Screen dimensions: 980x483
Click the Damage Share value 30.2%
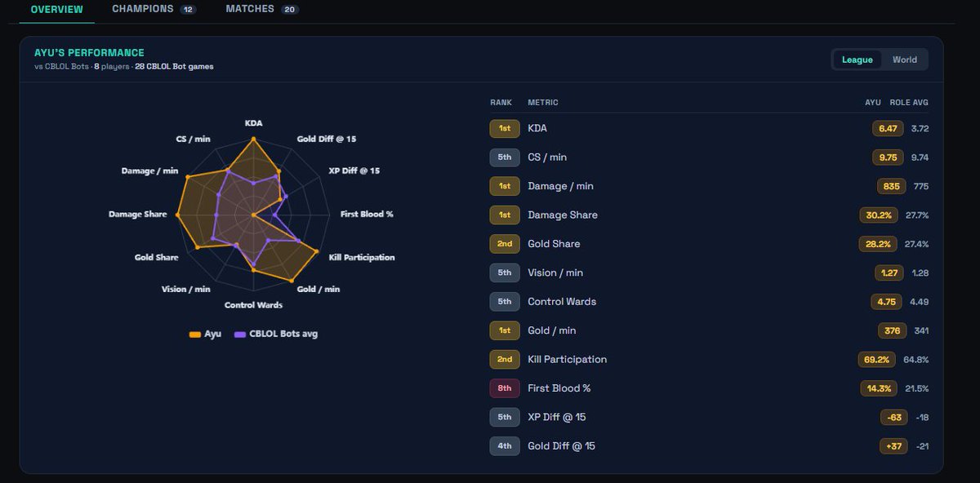(x=879, y=215)
